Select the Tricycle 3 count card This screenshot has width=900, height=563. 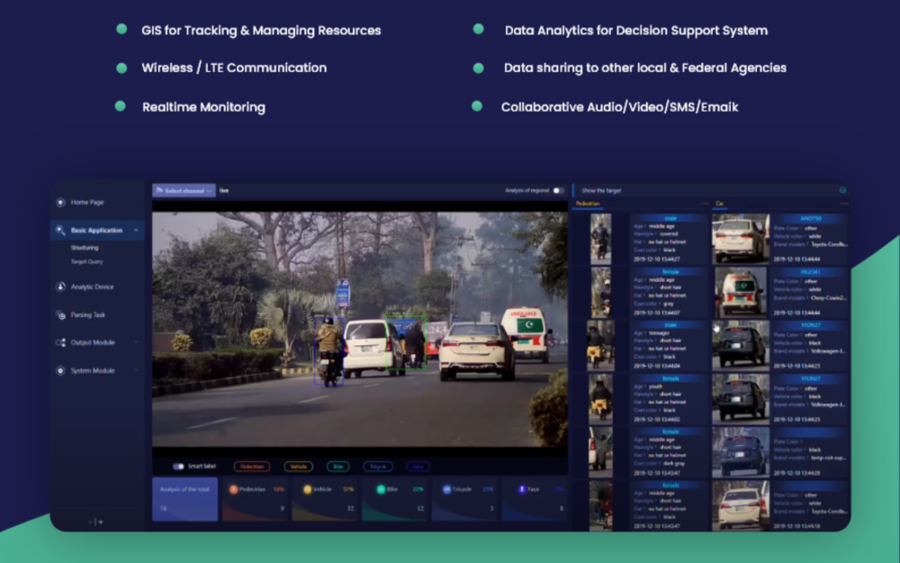464,499
